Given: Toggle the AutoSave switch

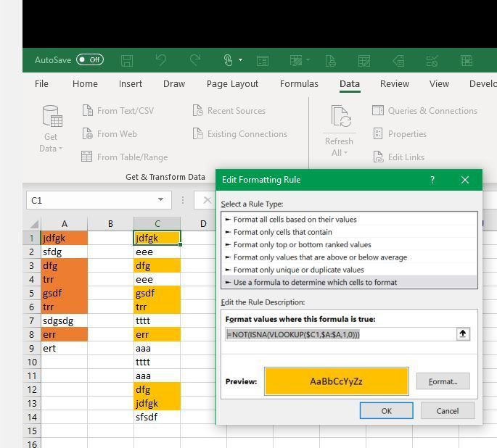Looking at the screenshot, I should (90, 59).
